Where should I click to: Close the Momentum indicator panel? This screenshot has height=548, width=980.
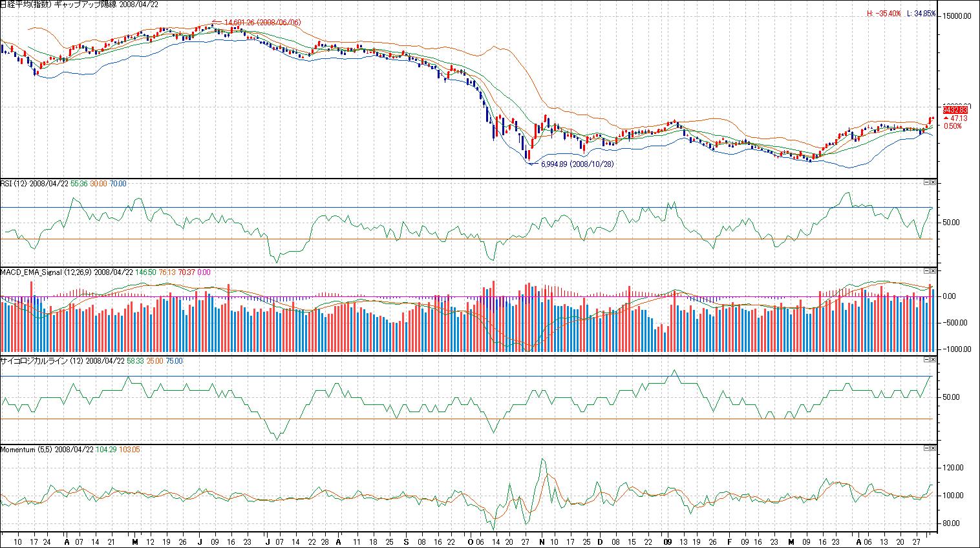[933, 448]
